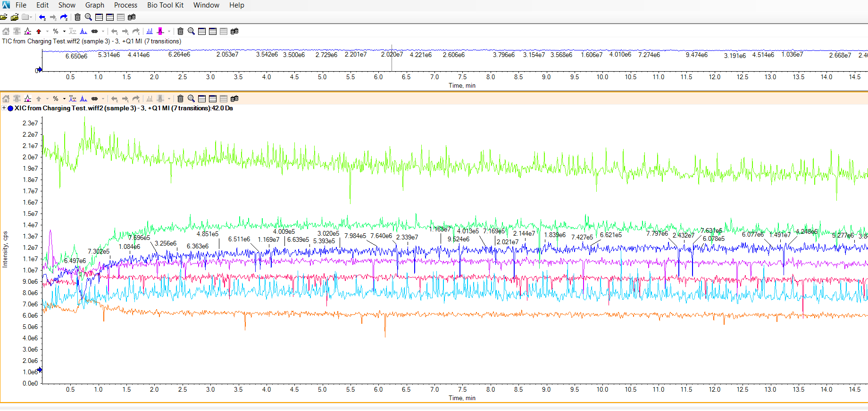Click the home icon in XIC pane toolbar
The image size is (868, 411).
(x=6, y=99)
